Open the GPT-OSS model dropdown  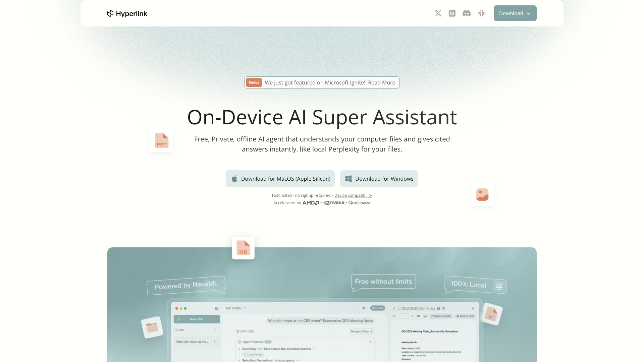click(245, 308)
